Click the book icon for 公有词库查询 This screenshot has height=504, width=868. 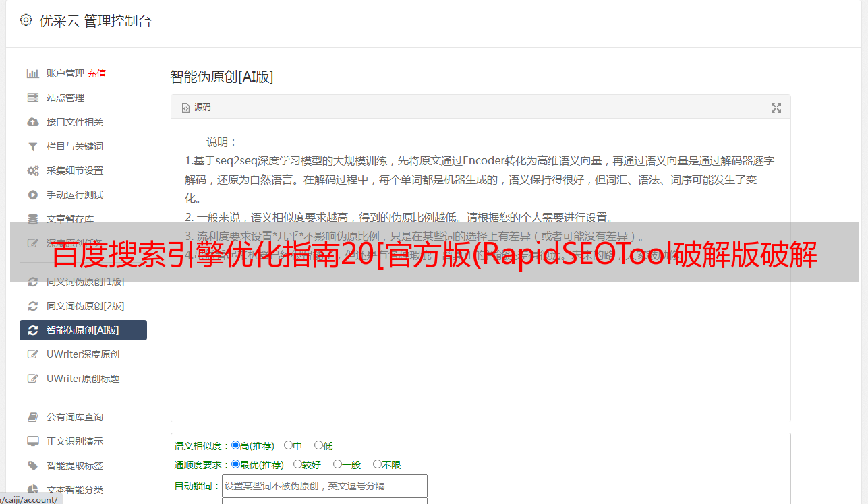pos(32,417)
